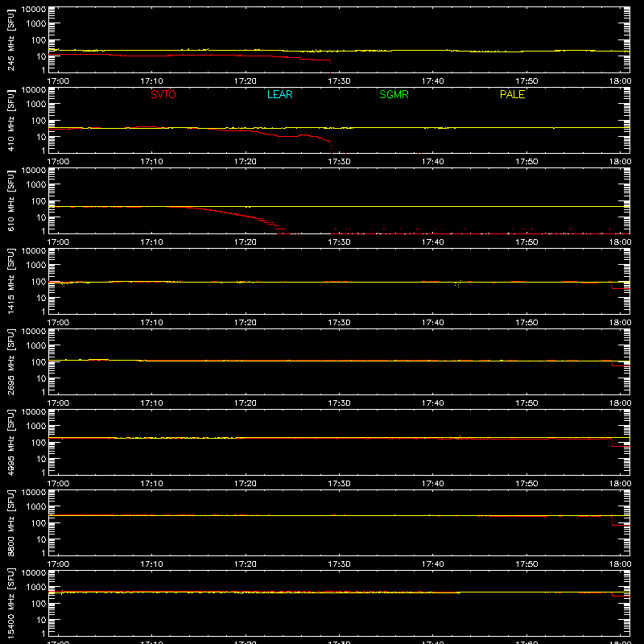Click the cyan LEAR legend label
The image size is (644, 644).
[279, 94]
